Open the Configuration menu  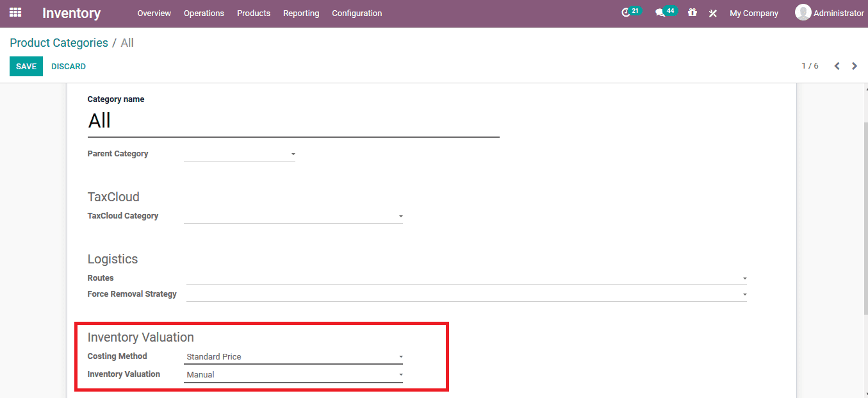tap(357, 13)
